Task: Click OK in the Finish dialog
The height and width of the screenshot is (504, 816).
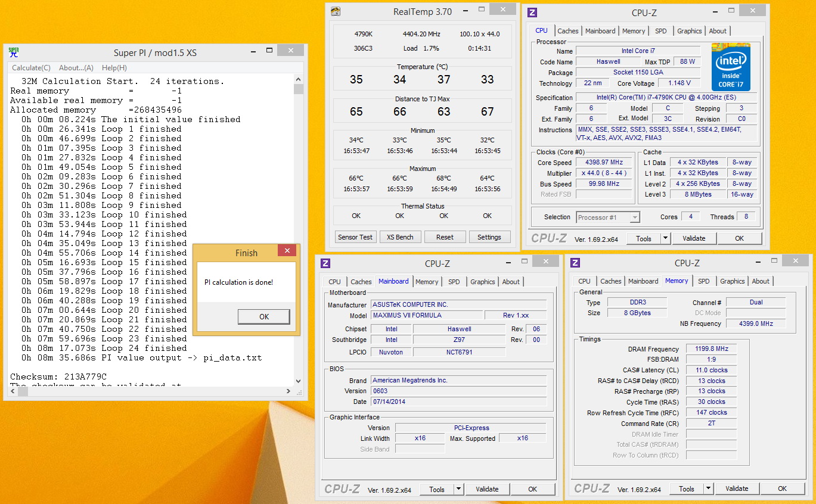Action: pyautogui.click(x=264, y=316)
